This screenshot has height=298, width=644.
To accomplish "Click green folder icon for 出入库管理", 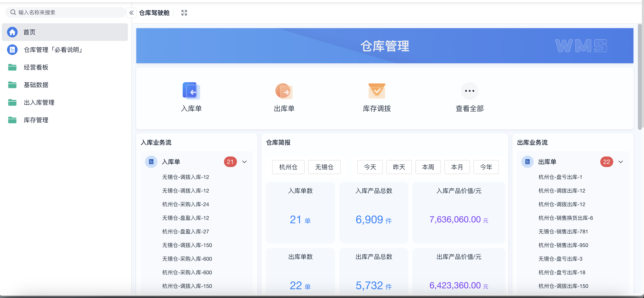I will point(12,102).
